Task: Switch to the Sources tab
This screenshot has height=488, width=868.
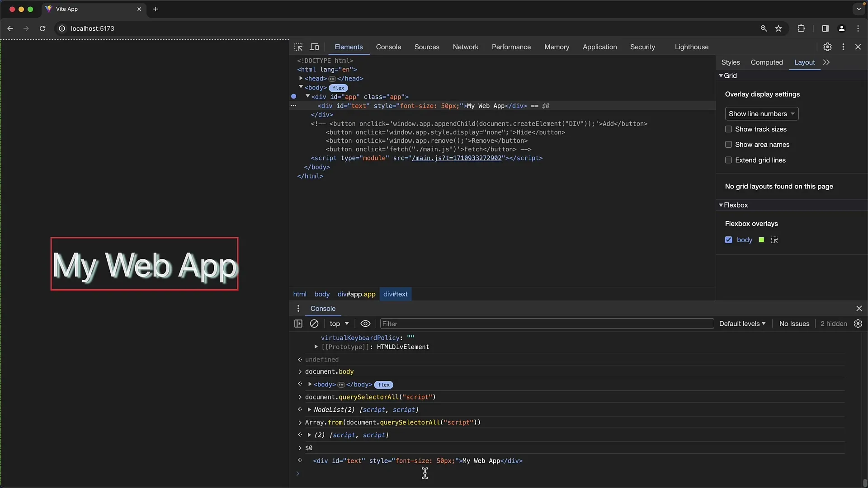Action: pos(427,47)
